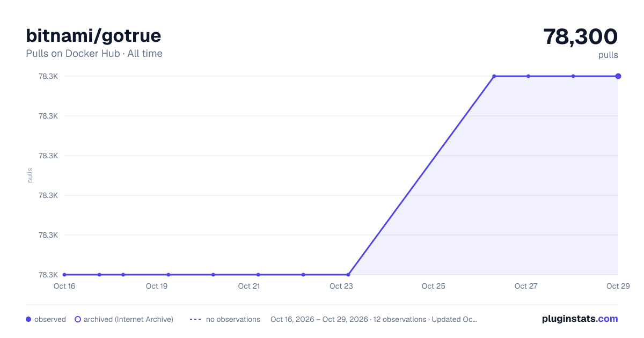
Task: Select the 'observed' legend label
Action: 50,319
